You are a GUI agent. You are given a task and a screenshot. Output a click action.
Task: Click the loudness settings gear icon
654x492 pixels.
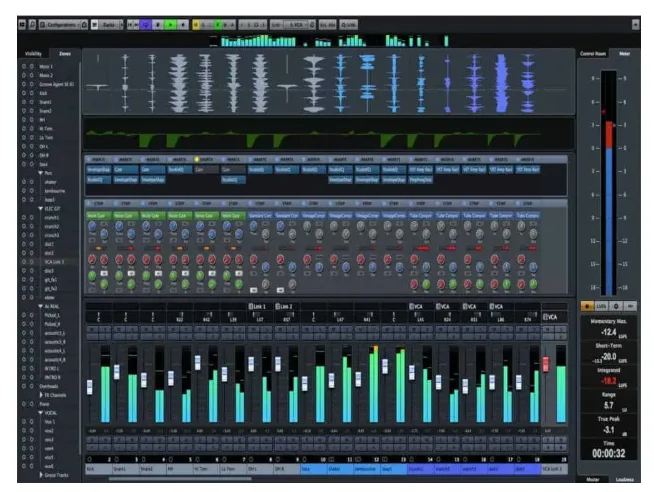click(617, 304)
